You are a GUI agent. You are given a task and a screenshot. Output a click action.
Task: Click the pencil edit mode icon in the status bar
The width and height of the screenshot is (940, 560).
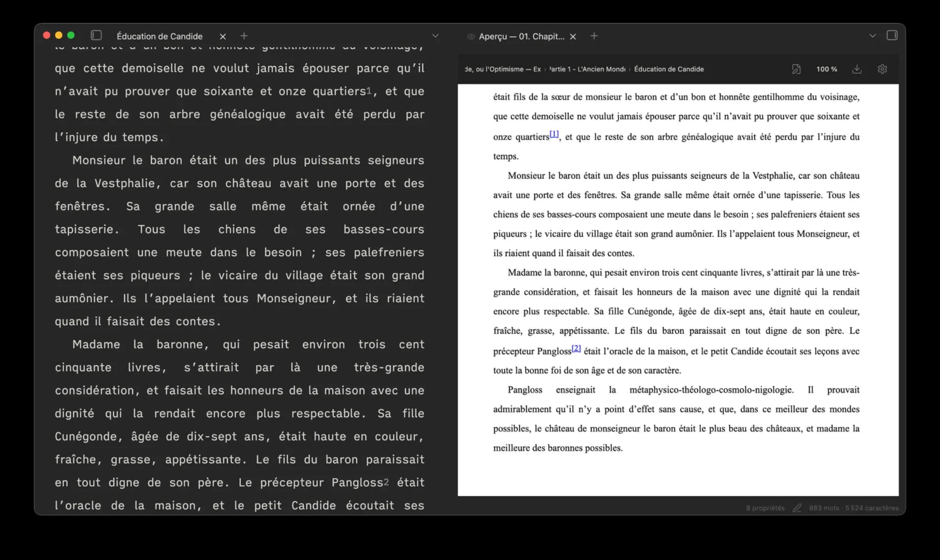[x=797, y=508]
